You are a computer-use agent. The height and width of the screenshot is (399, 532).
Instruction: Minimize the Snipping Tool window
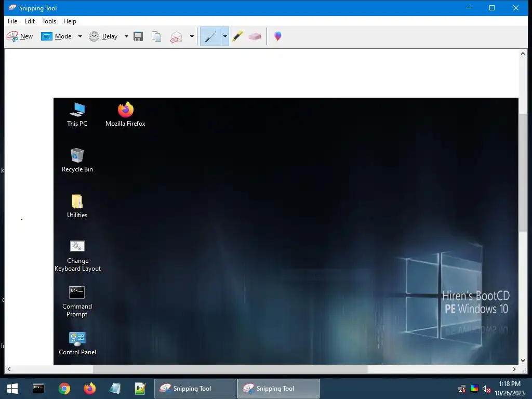pos(469,8)
